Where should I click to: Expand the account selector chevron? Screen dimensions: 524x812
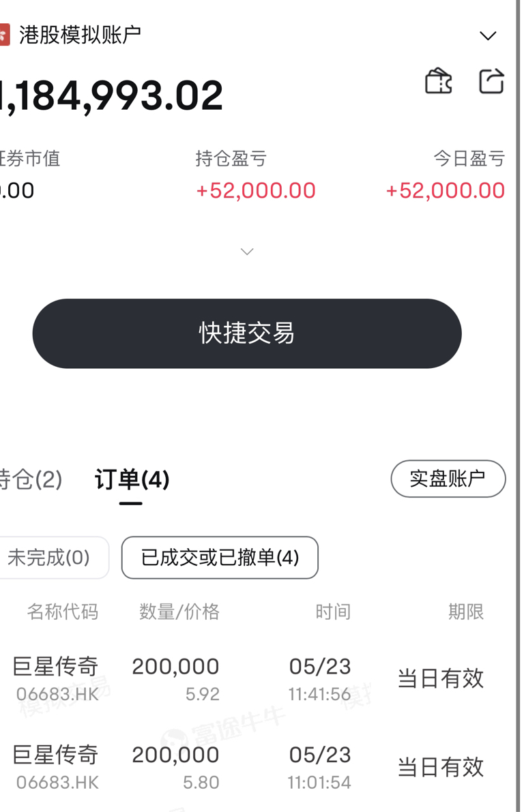click(x=488, y=35)
